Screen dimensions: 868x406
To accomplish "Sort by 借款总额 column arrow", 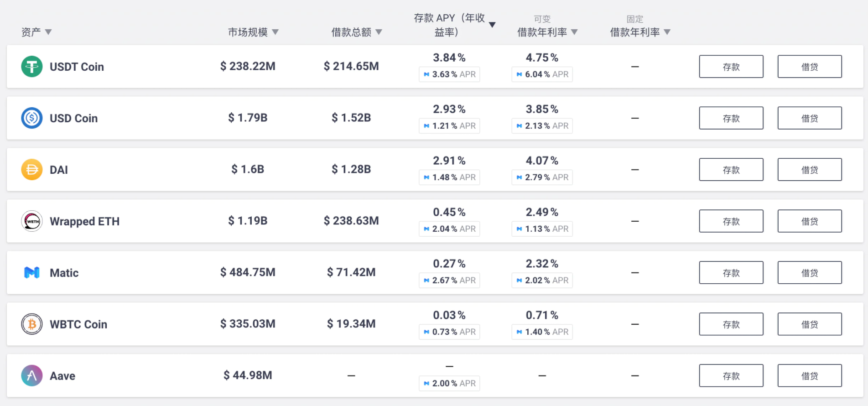I will click(x=379, y=32).
